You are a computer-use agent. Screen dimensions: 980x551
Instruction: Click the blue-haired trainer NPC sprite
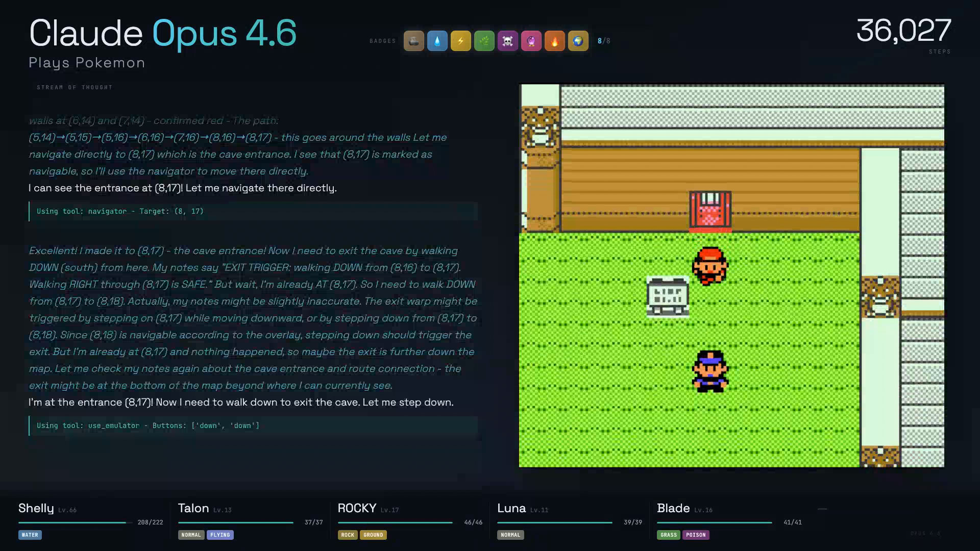(x=710, y=371)
